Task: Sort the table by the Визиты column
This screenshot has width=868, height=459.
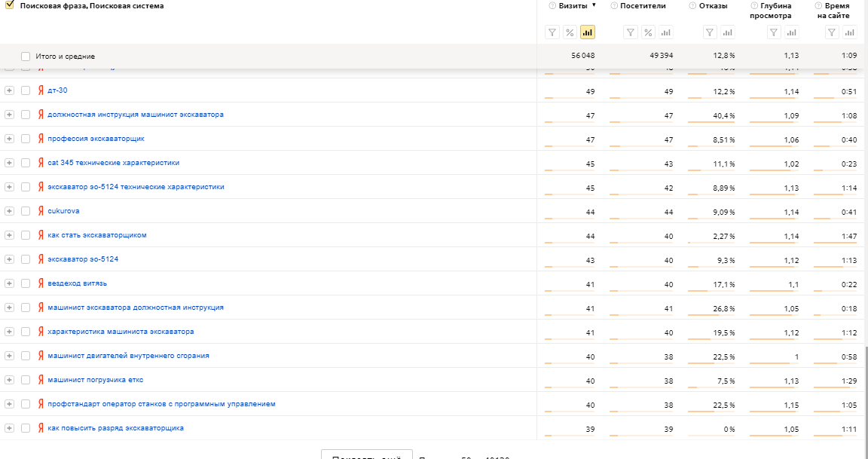Action: coord(573,6)
